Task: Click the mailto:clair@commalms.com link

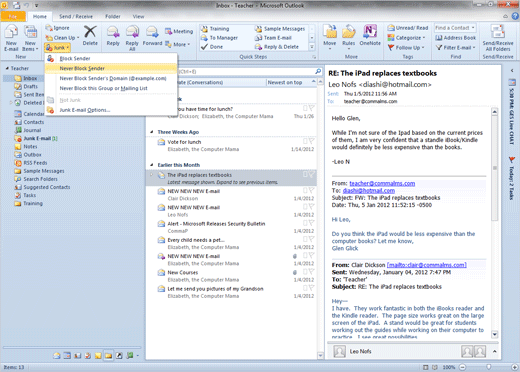Action: coord(427,265)
